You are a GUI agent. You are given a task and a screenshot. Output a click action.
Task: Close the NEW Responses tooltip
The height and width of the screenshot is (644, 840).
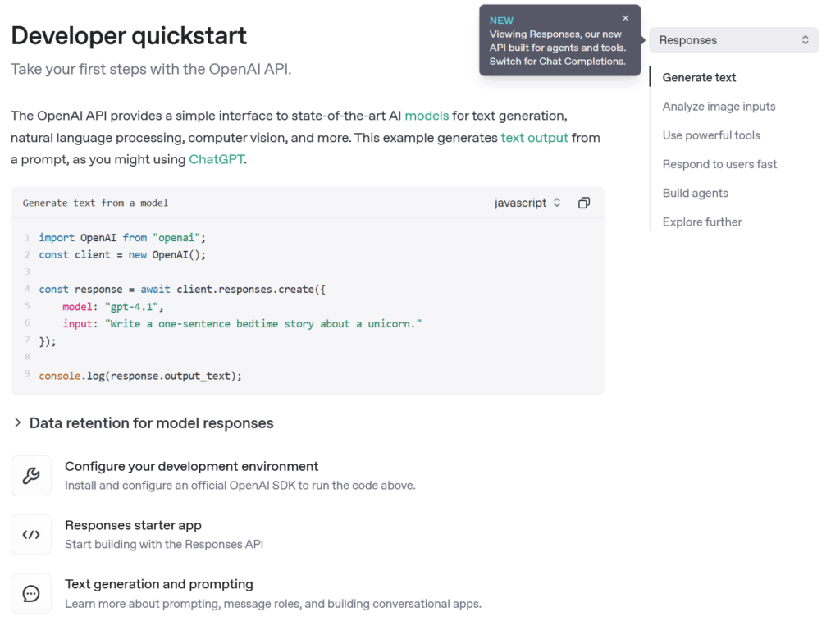click(625, 18)
